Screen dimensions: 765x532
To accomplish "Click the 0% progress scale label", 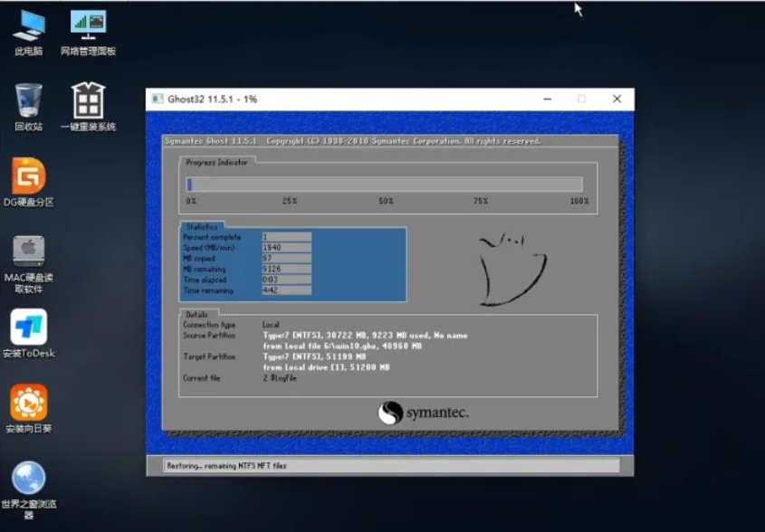I will pyautogui.click(x=191, y=201).
